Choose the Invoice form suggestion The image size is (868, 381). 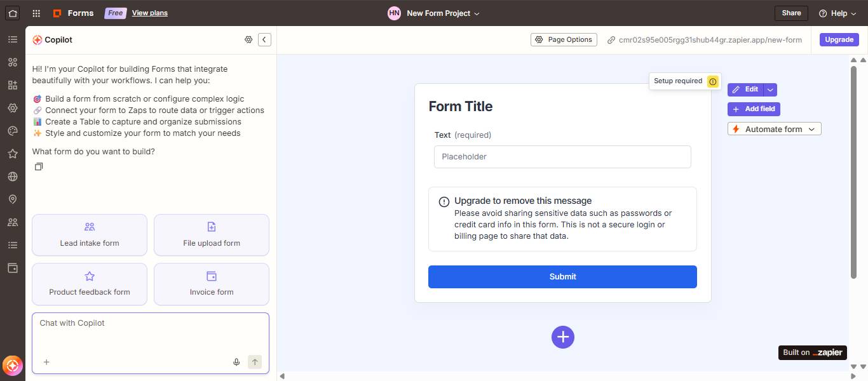point(212,284)
